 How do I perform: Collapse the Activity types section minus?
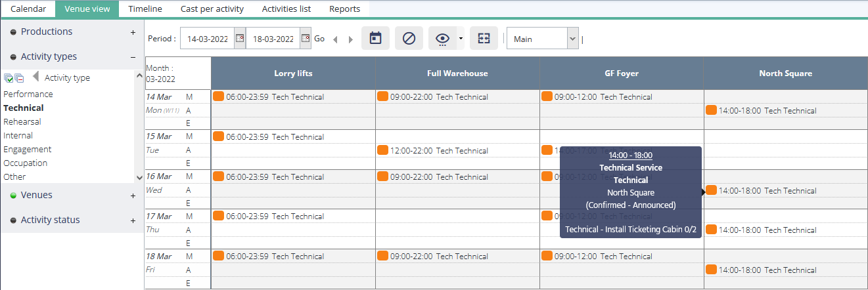coord(133,57)
